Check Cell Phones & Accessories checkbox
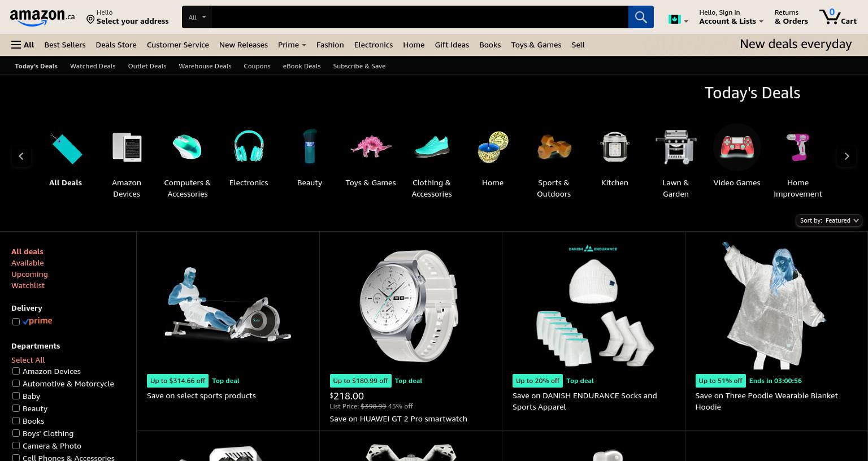This screenshot has height=461, width=868. click(16, 458)
